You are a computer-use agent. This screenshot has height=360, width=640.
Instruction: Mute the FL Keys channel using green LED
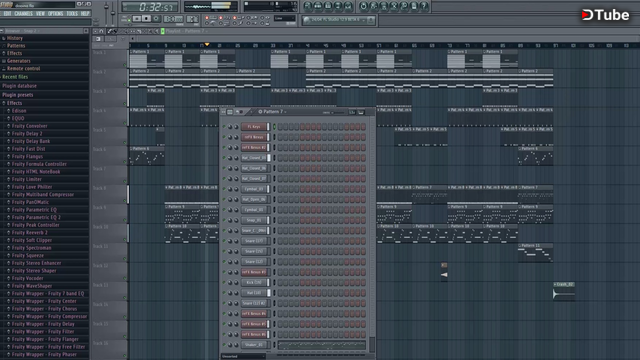(224, 127)
